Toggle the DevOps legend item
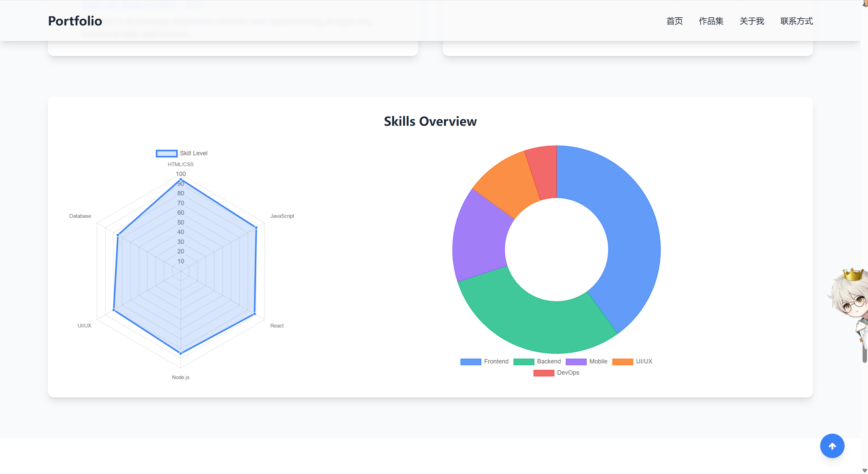This screenshot has width=868, height=474. 556,373
